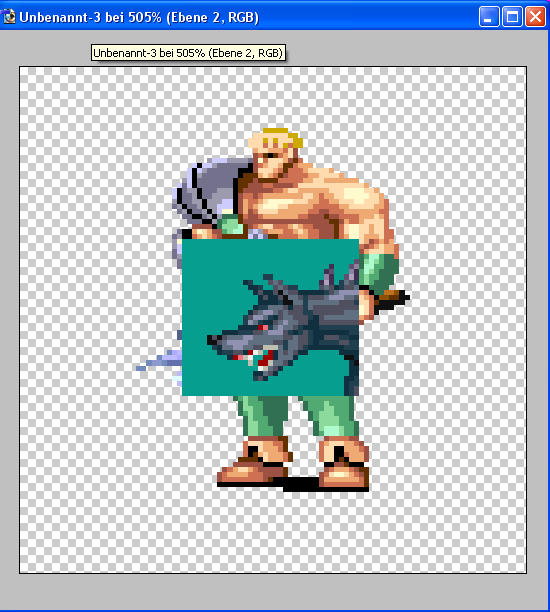Click the green pants on the left leg
Image resolution: width=550 pixels, height=612 pixels.
click(261, 416)
